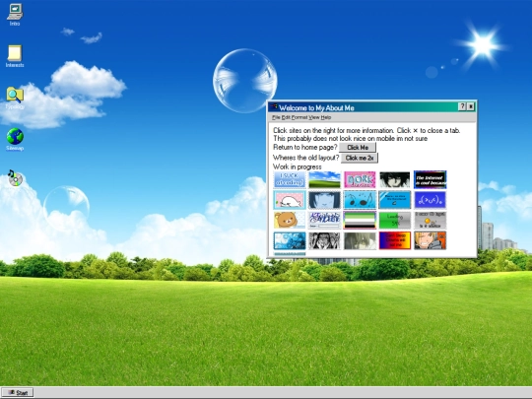
Task: Click the blue floral pattern stamp
Action: tap(290, 241)
